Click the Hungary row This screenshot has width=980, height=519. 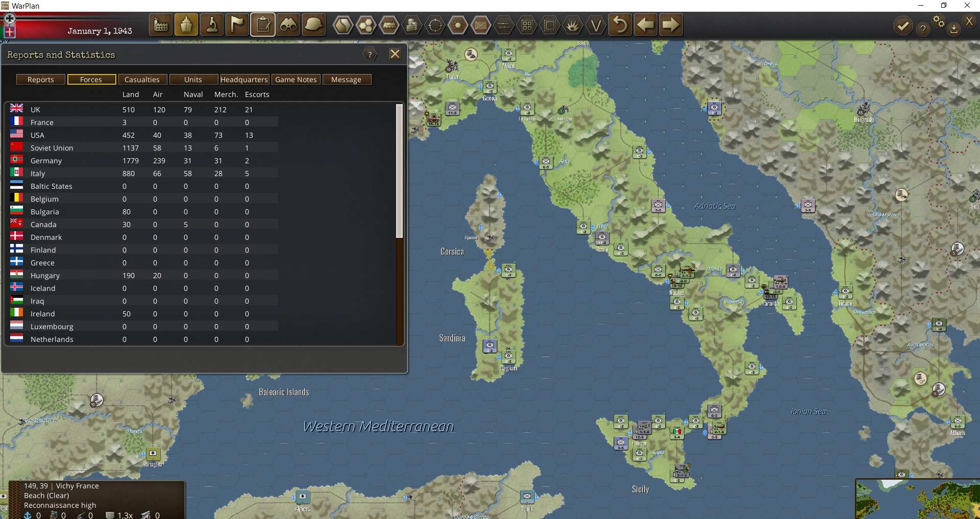(143, 275)
